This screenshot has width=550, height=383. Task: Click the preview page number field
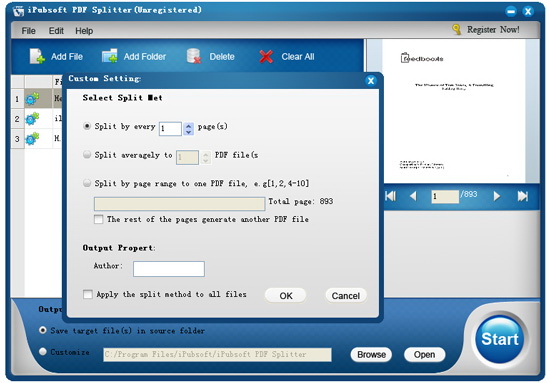point(445,196)
